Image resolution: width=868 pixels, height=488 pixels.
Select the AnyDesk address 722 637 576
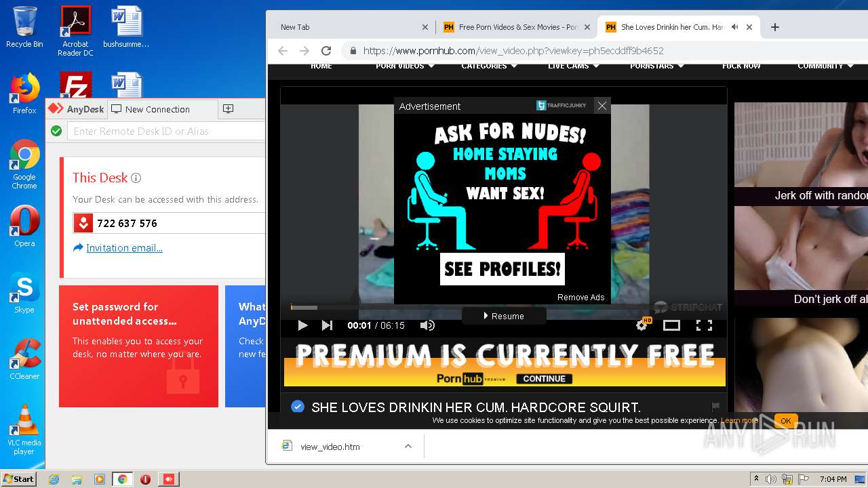(x=127, y=223)
